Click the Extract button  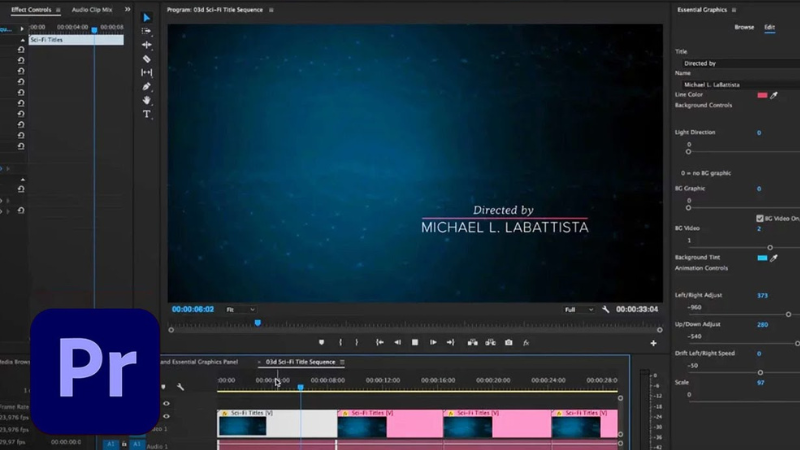(490, 342)
